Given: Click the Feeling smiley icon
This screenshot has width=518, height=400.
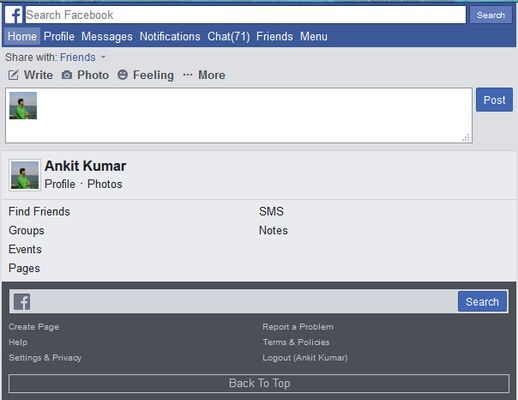Looking at the screenshot, I should [122, 75].
